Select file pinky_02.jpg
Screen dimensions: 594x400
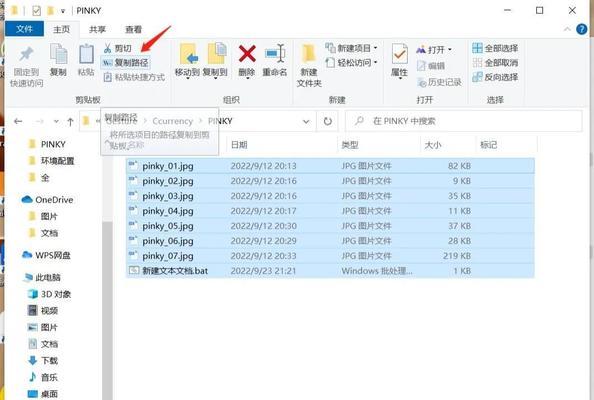pos(330,181)
